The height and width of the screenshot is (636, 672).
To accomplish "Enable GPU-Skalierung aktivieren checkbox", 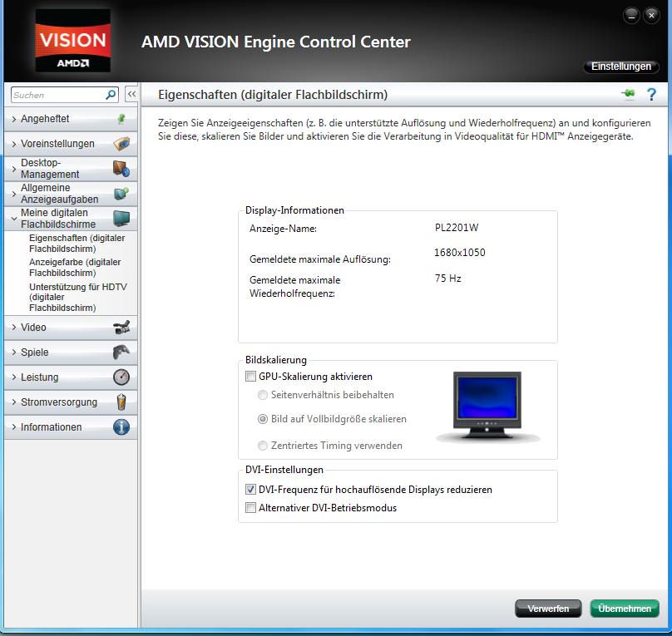I will (x=250, y=377).
